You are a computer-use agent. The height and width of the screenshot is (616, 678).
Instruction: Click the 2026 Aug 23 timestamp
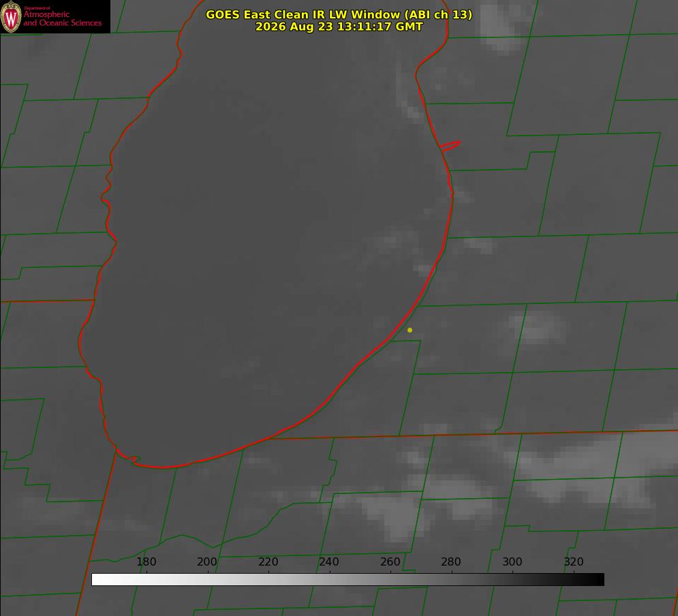coord(339,27)
